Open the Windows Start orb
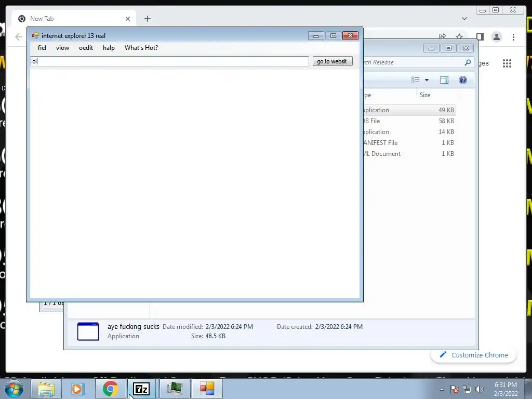Screen dimensions: 532x399 click(x=14, y=389)
